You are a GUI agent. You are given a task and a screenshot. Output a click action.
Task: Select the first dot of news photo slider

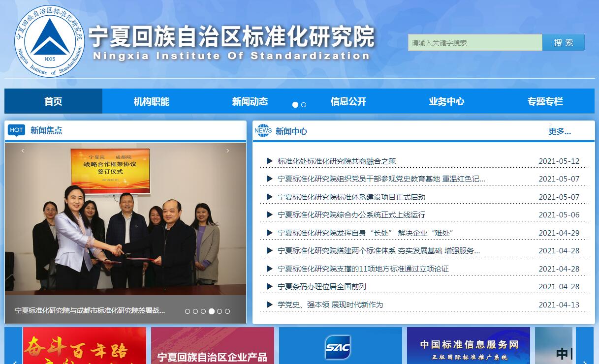click(x=188, y=311)
